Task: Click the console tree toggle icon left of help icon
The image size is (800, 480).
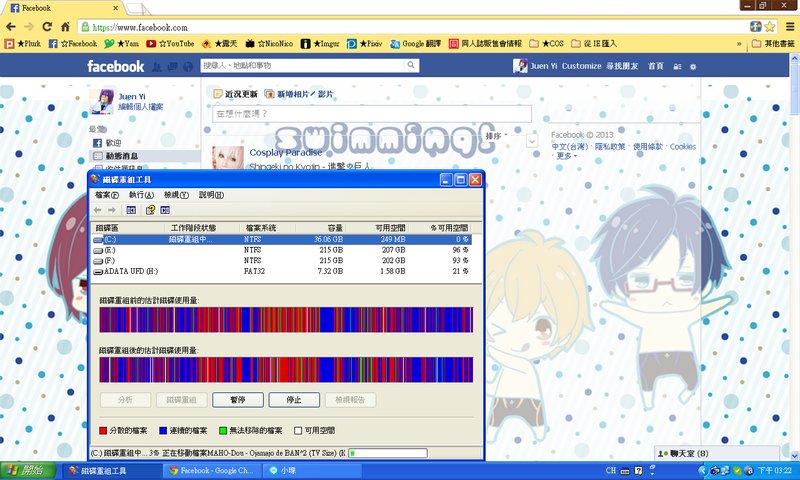Action: pos(131,210)
